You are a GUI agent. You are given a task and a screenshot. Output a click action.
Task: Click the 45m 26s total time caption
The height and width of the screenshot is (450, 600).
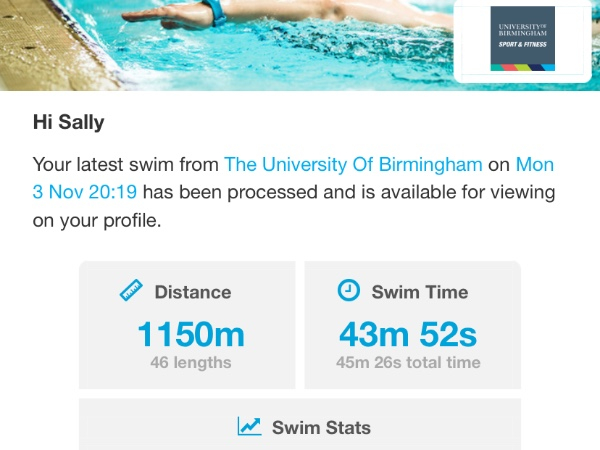(408, 362)
